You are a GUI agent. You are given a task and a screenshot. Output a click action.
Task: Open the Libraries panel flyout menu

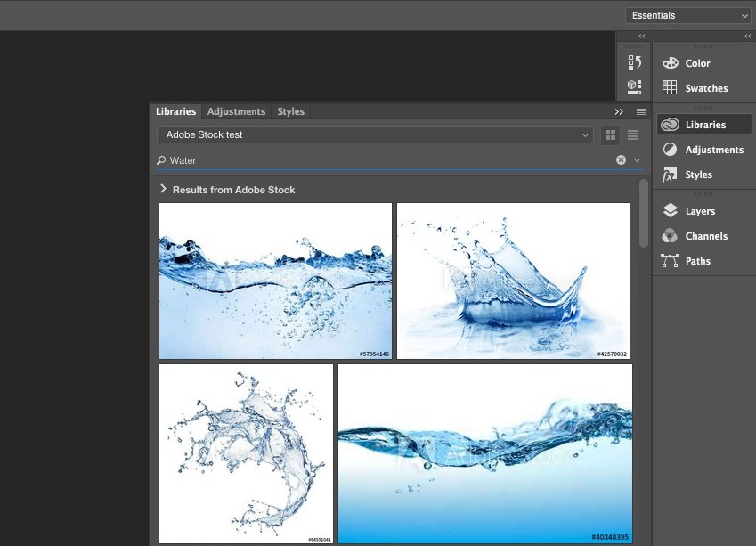click(640, 111)
